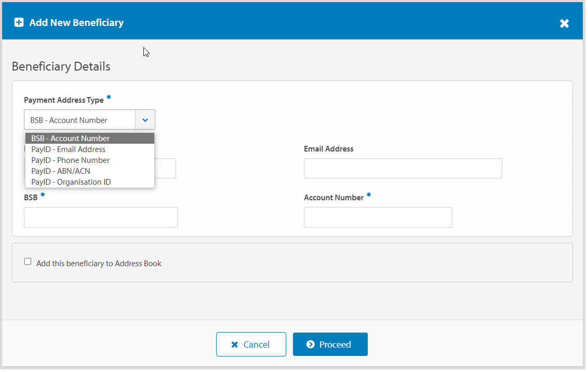Click the Beneficiary Details heading

(61, 66)
